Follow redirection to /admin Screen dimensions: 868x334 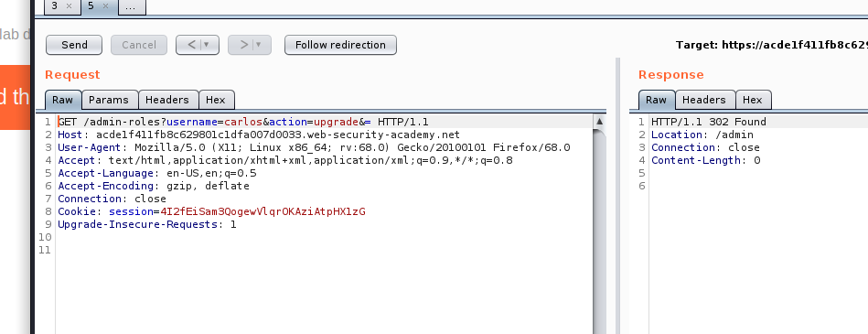tap(340, 45)
